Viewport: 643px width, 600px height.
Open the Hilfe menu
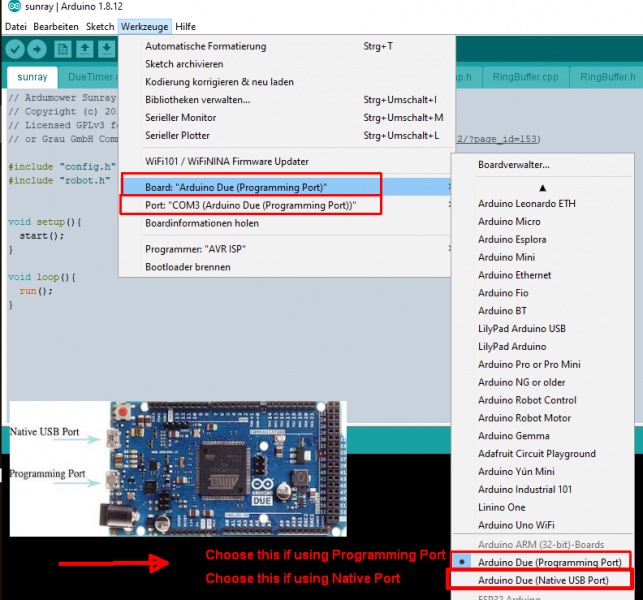click(185, 27)
